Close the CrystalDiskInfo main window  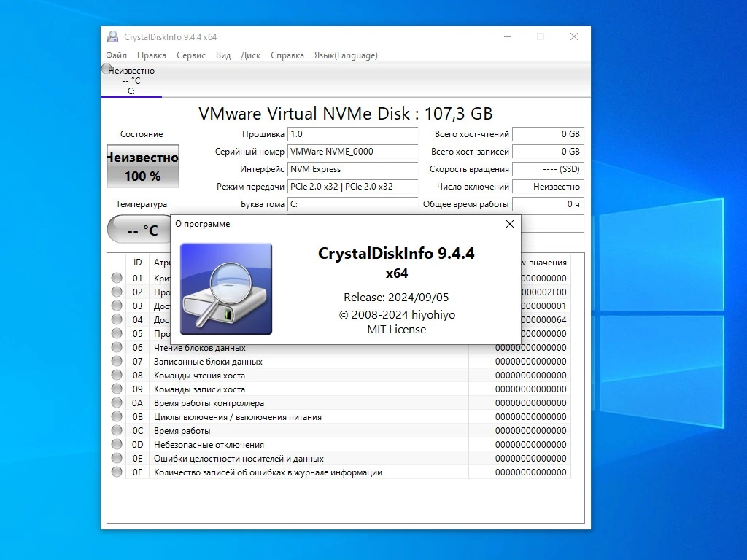[574, 36]
